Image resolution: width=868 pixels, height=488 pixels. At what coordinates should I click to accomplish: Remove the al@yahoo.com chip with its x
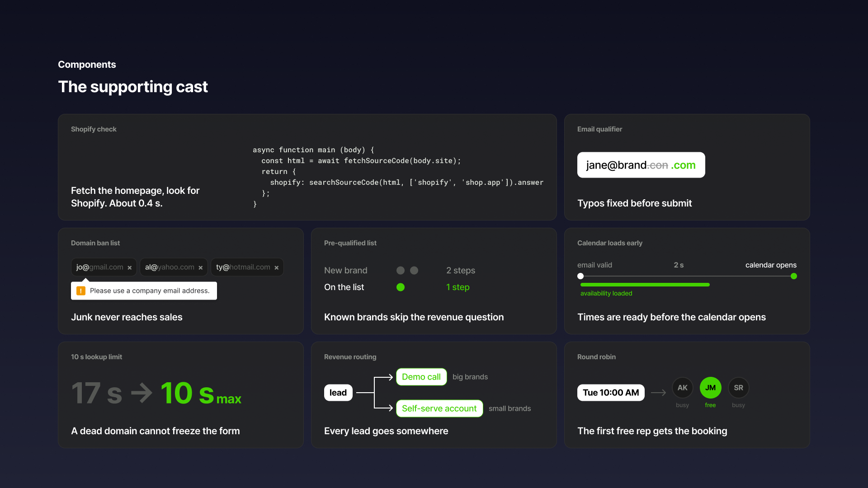click(x=201, y=267)
